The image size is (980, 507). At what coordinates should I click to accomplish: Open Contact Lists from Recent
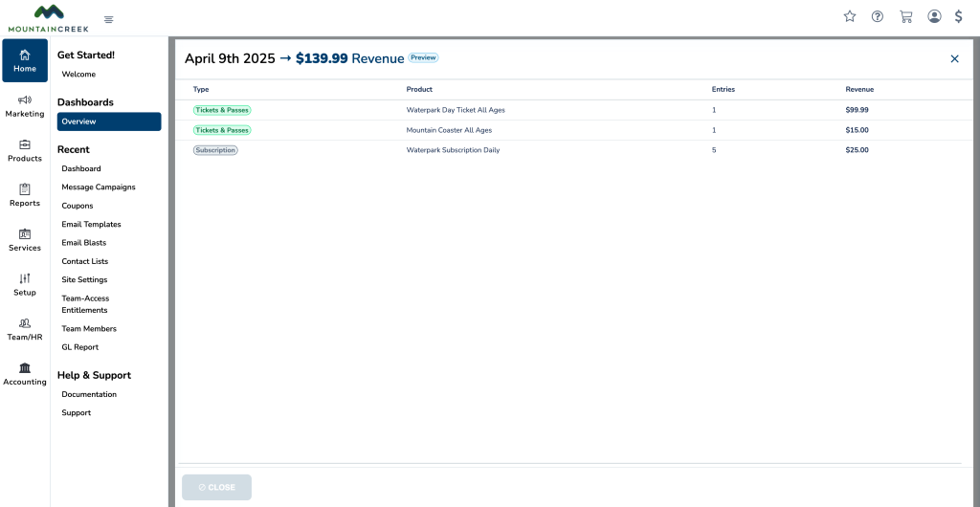point(85,261)
